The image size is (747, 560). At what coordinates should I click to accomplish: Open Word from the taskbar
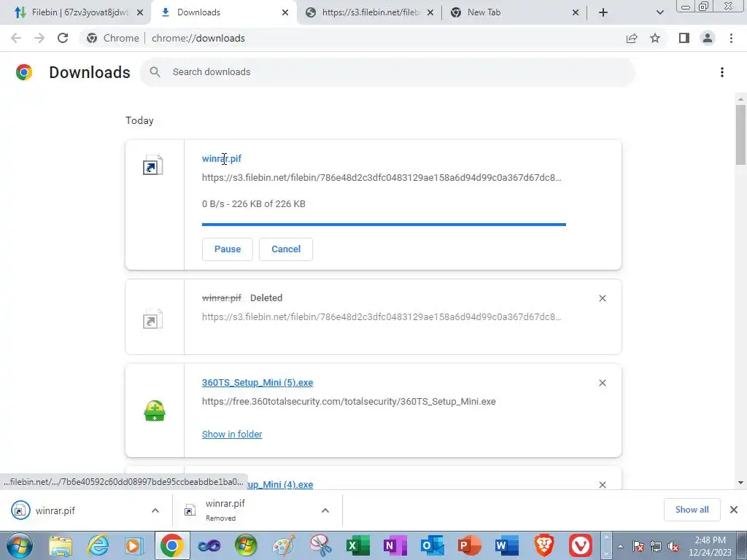click(x=506, y=545)
